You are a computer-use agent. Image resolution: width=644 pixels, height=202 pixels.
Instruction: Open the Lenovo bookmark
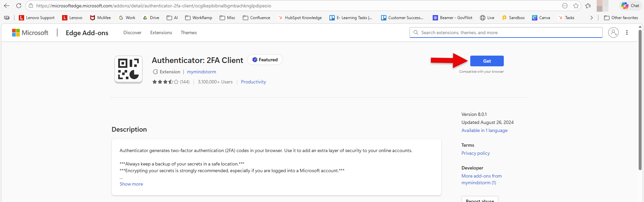pyautogui.click(x=72, y=18)
